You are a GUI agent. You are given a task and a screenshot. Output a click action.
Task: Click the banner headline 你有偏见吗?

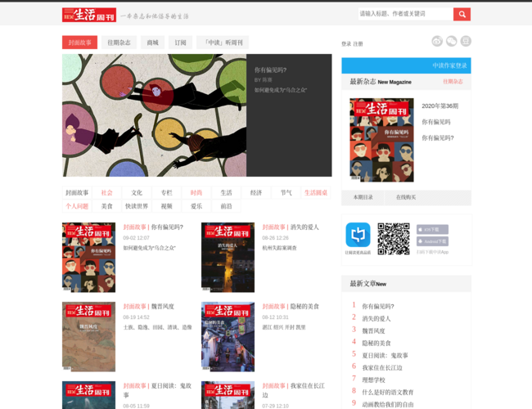tap(270, 70)
